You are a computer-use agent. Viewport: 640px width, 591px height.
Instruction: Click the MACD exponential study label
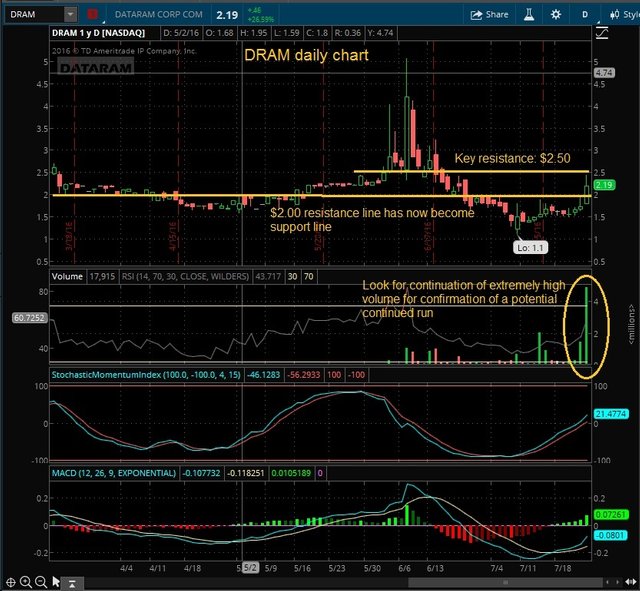tap(113, 473)
